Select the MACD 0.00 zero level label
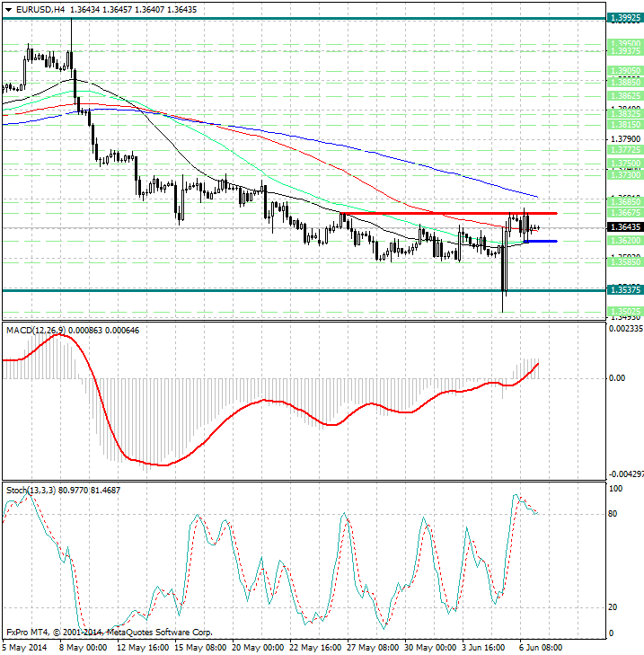644x655 pixels. (617, 378)
